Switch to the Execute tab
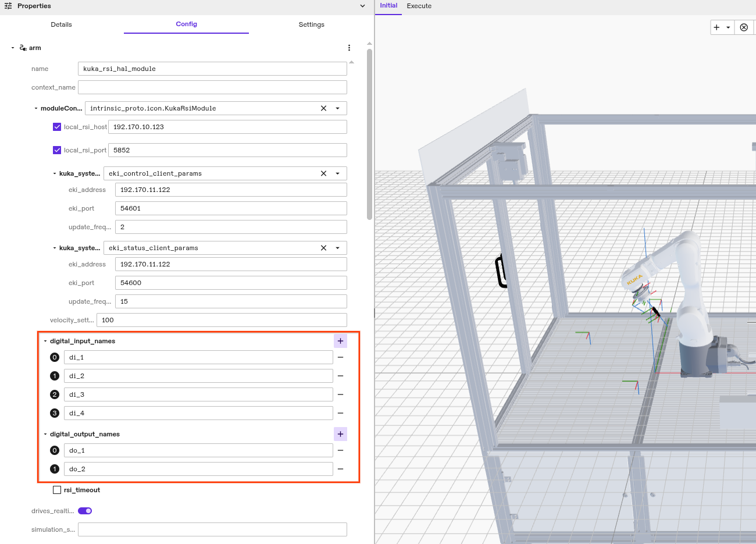Image resolution: width=756 pixels, height=544 pixels. point(419,6)
